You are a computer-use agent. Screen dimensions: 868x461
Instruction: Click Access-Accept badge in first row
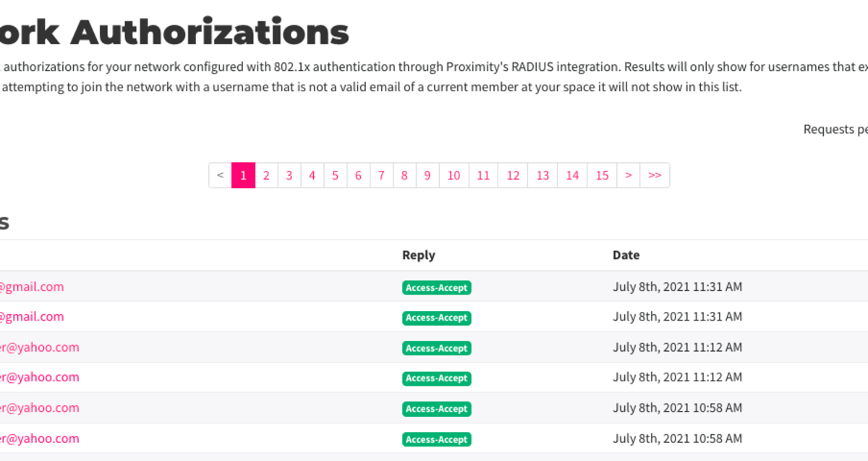pos(437,287)
